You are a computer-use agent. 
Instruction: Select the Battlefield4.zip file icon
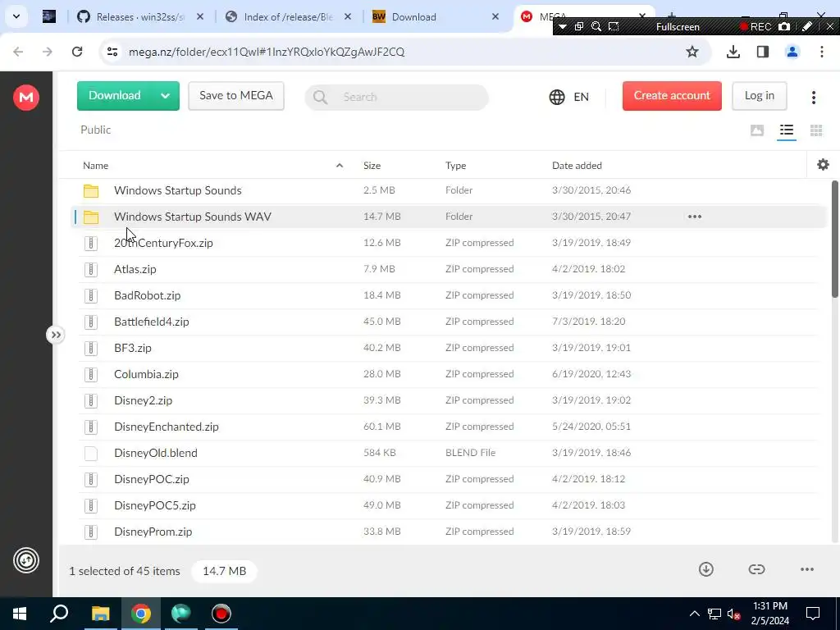91,322
